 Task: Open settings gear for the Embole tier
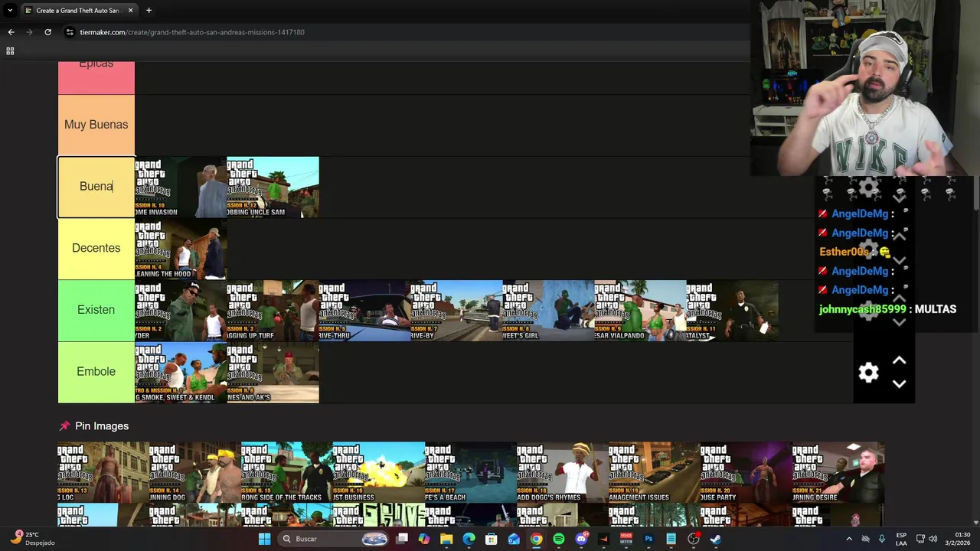click(x=868, y=373)
